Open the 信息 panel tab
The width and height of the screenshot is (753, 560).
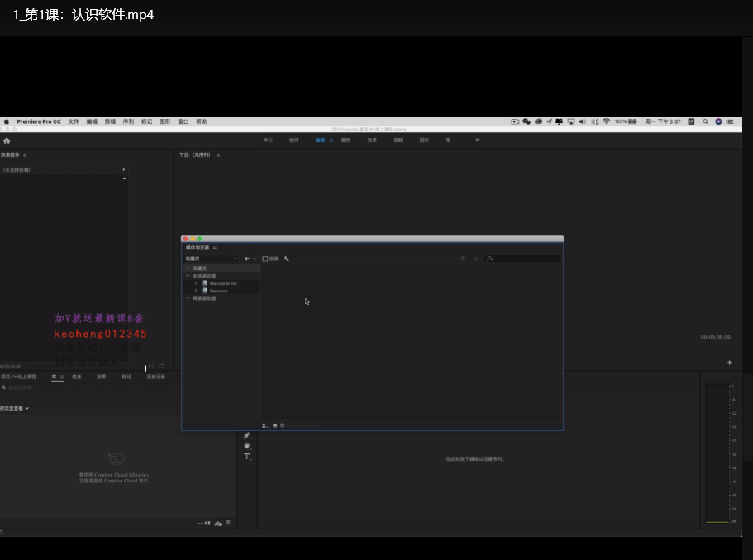point(77,377)
